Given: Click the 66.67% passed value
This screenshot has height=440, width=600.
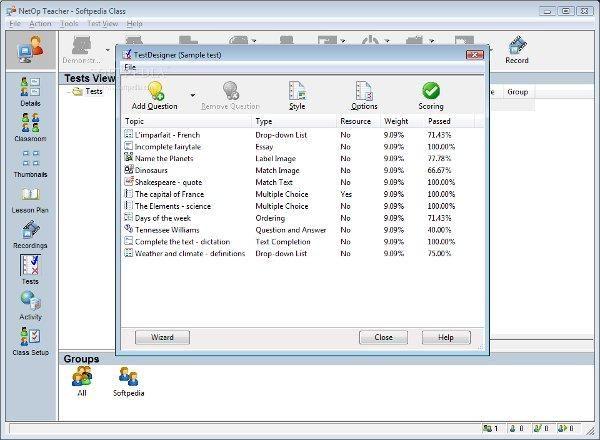Looking at the screenshot, I should click(439, 171).
